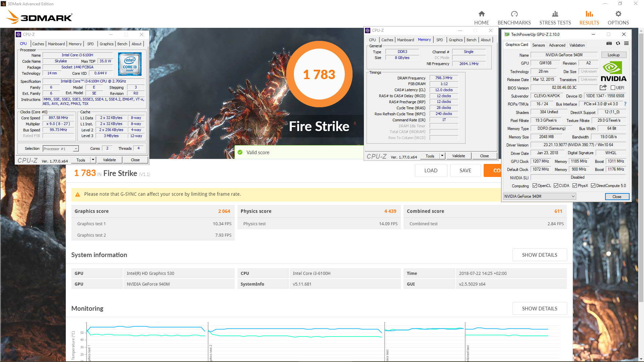Open Tools dropdown arrow in Memory CPU-Z
Screen dimensions: 644x362
point(442,156)
